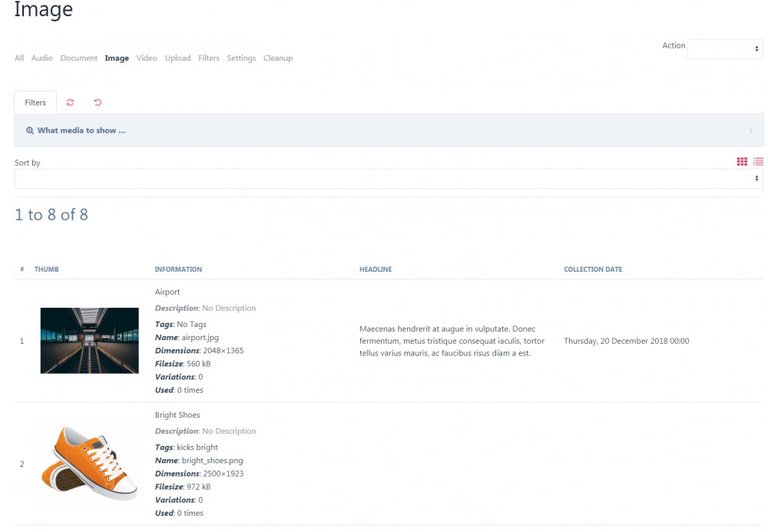Refresh the media list

70,102
